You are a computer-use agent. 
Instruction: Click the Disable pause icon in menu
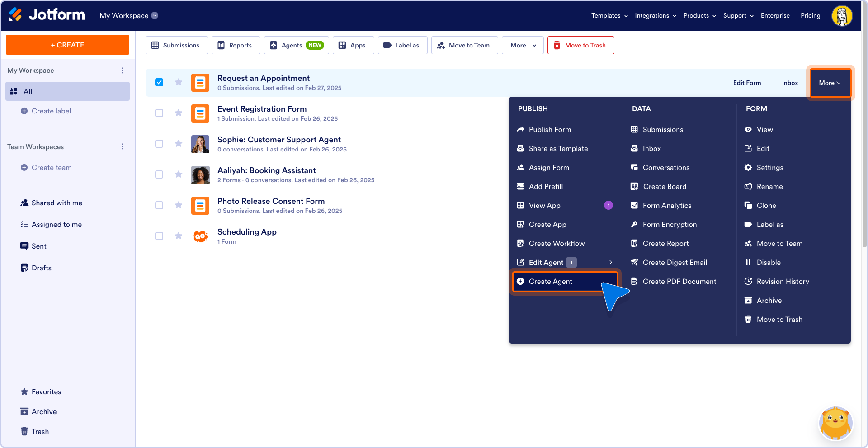point(748,262)
